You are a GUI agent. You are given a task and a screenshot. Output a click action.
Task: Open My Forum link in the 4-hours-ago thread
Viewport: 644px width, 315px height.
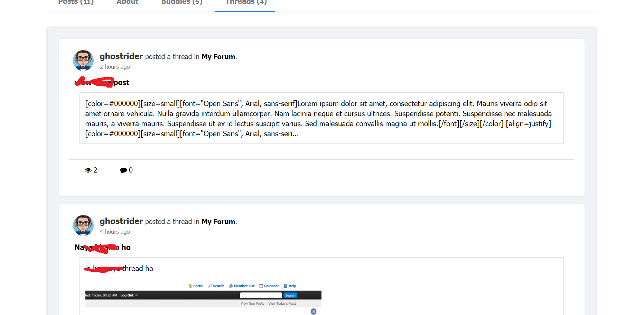(218, 222)
